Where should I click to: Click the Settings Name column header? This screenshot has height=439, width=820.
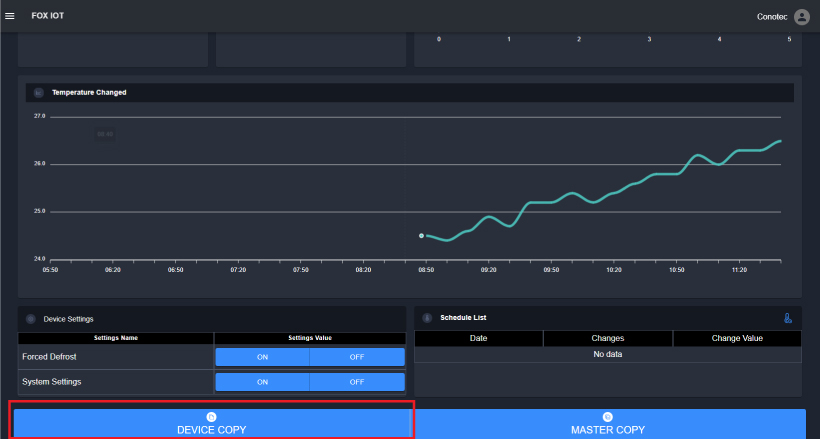pyautogui.click(x=116, y=338)
